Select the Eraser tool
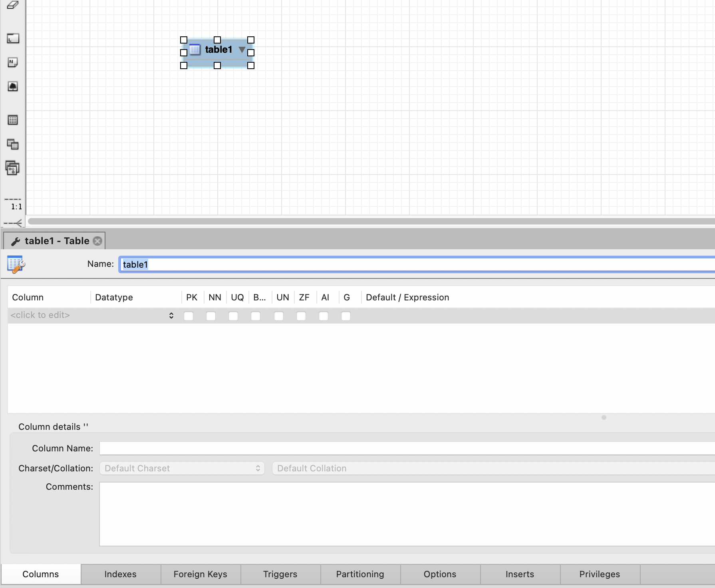 (x=13, y=5)
